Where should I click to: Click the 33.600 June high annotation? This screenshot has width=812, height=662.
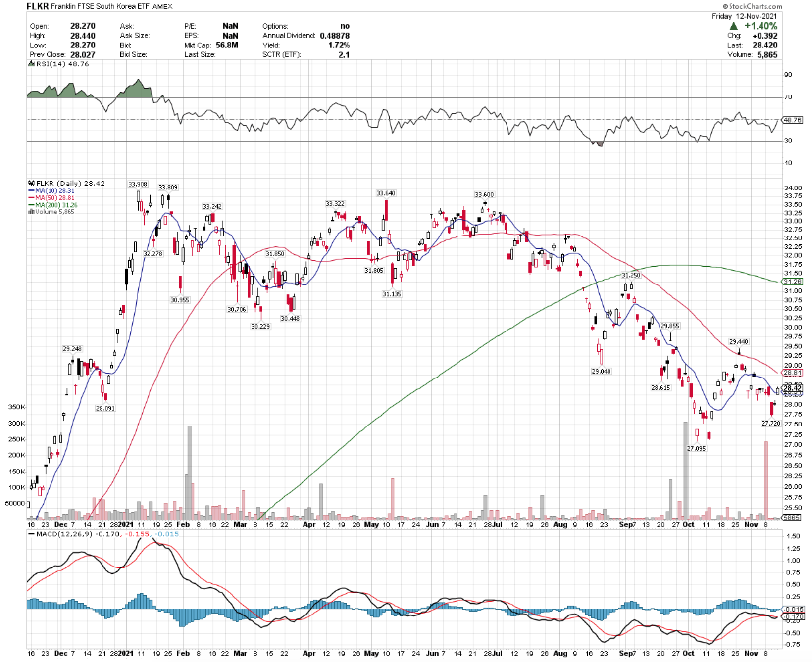(x=484, y=195)
